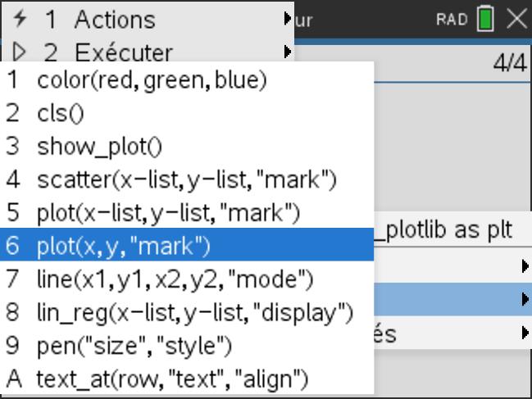The height and width of the screenshot is (399, 532).
Task: Expand the Exécuter submenu arrow
Action: coord(288,52)
